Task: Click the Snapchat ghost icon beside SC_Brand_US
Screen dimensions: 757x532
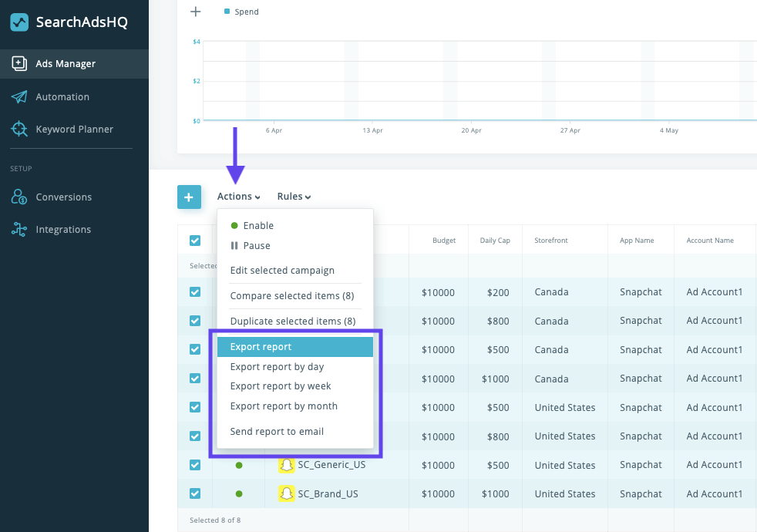Action: [x=285, y=493]
